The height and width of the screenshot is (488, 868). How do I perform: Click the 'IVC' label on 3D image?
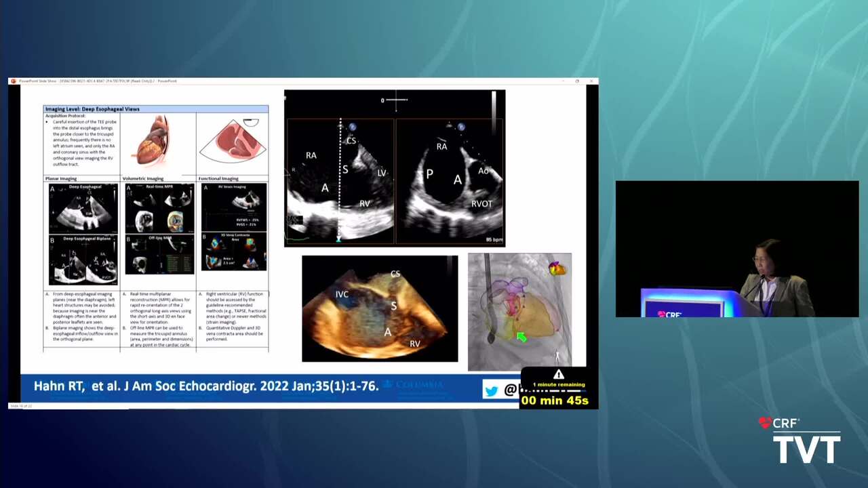[x=342, y=294]
